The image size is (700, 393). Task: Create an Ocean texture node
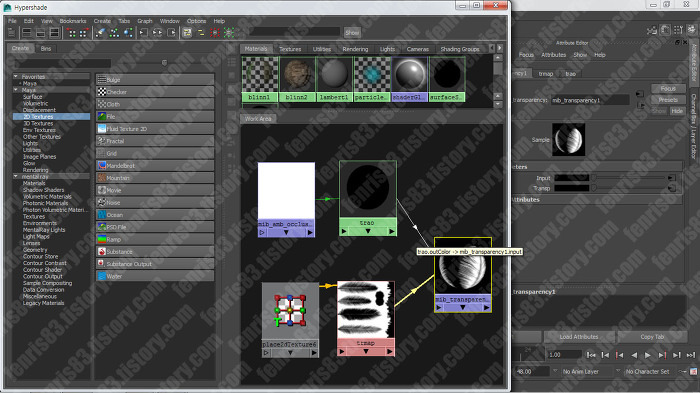155,214
